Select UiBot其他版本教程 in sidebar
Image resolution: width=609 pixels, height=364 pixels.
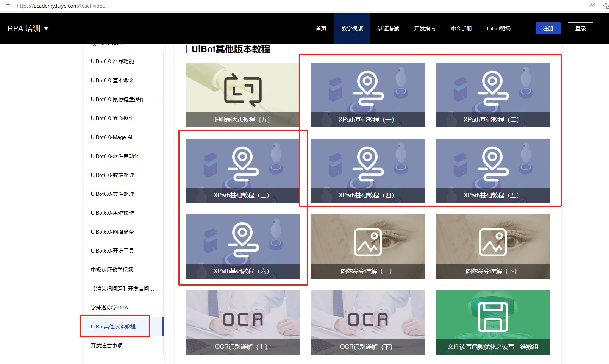[113, 327]
